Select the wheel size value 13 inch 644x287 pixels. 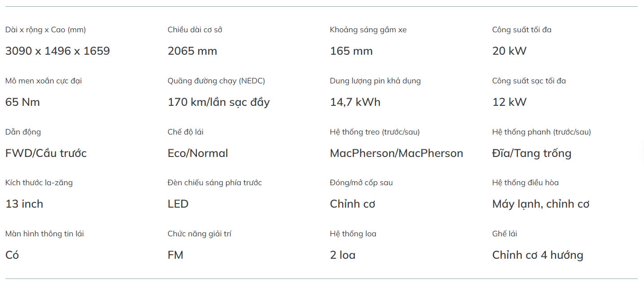pos(24,204)
